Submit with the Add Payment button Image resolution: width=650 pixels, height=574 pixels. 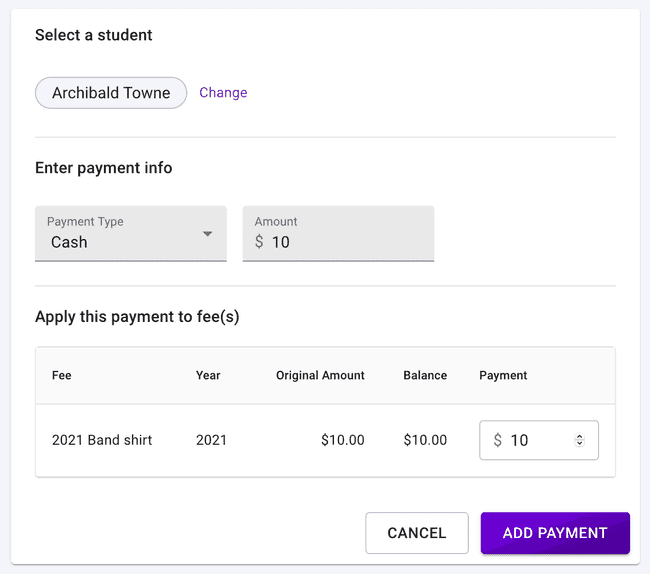click(555, 533)
